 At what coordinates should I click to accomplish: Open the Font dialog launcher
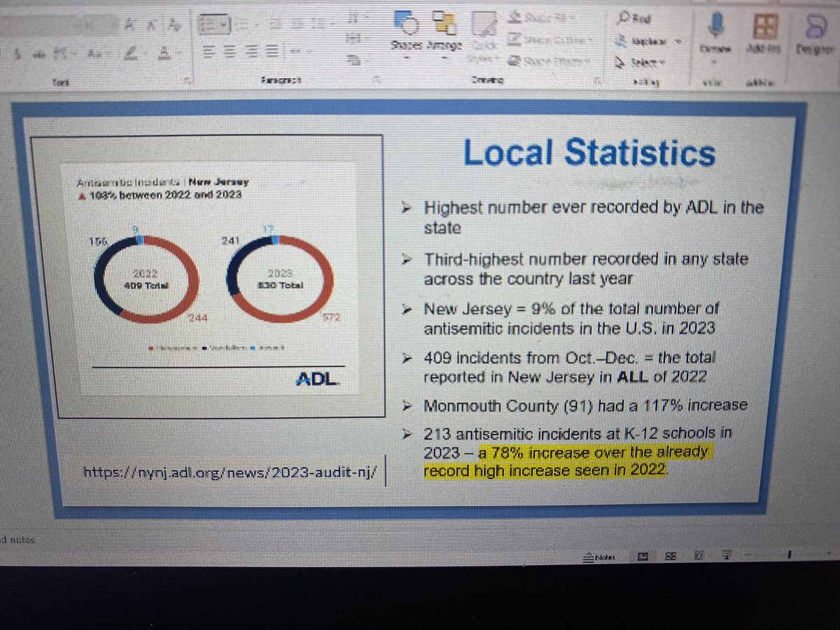(x=188, y=82)
